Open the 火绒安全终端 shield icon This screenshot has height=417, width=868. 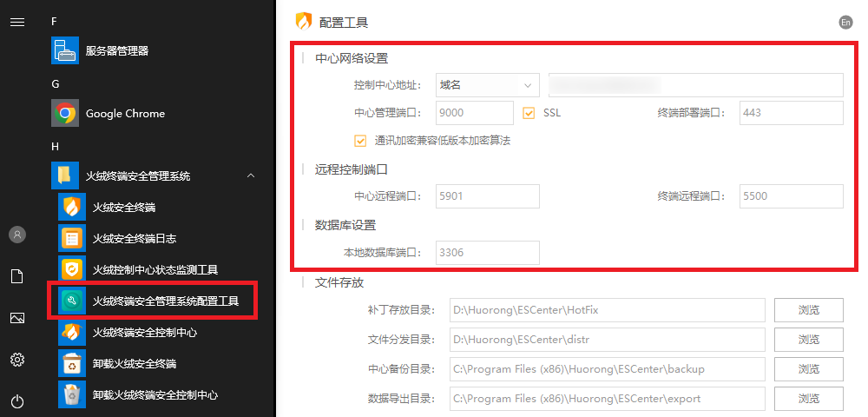(72, 207)
